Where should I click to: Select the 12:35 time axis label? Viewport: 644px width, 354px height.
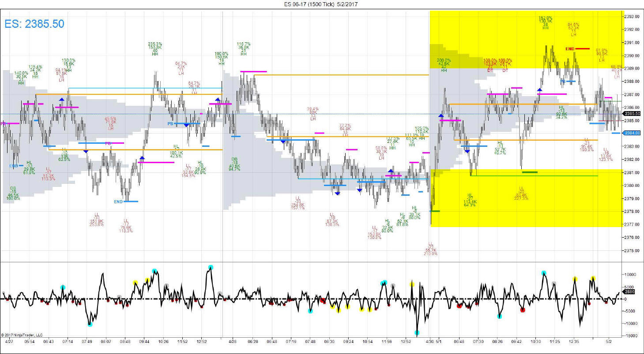coord(574,342)
